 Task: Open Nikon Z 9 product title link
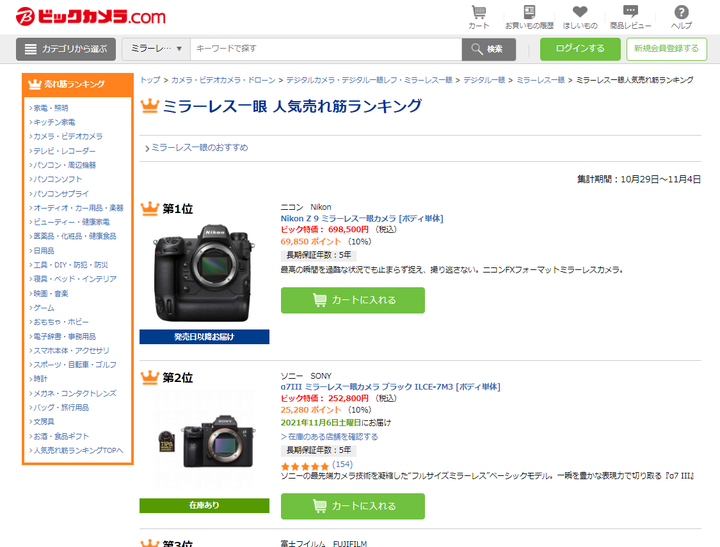coord(362,219)
